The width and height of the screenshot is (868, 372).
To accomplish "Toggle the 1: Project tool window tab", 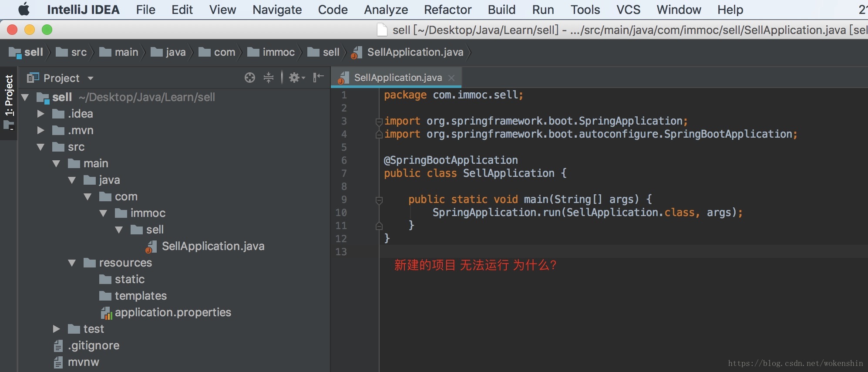I will click(x=9, y=102).
